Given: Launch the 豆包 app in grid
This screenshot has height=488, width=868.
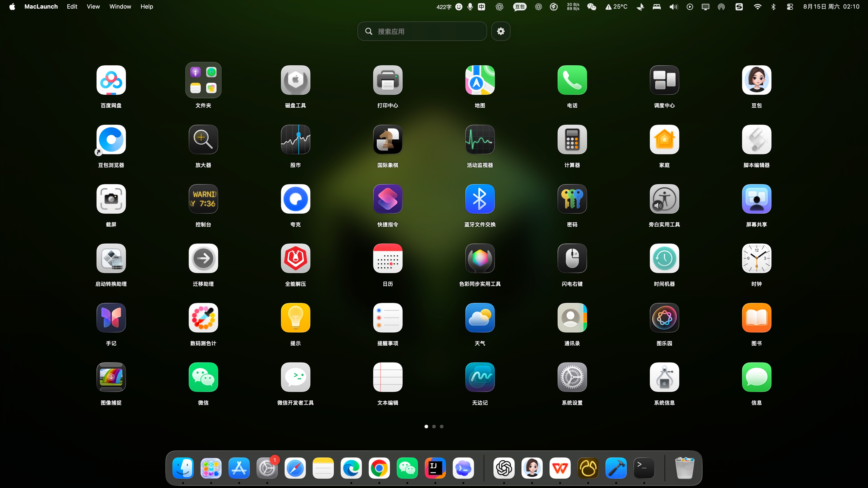Looking at the screenshot, I should click(x=757, y=80).
